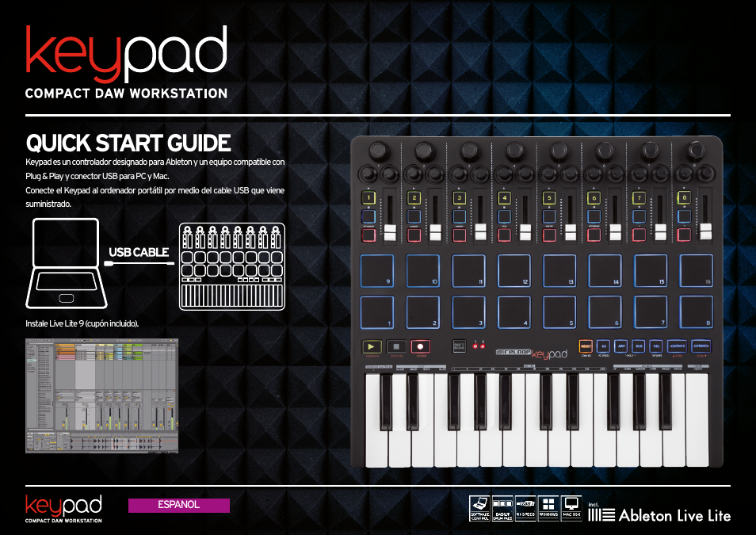Click the channel 4 fader cap
The height and width of the screenshot is (535, 756).
(x=525, y=232)
